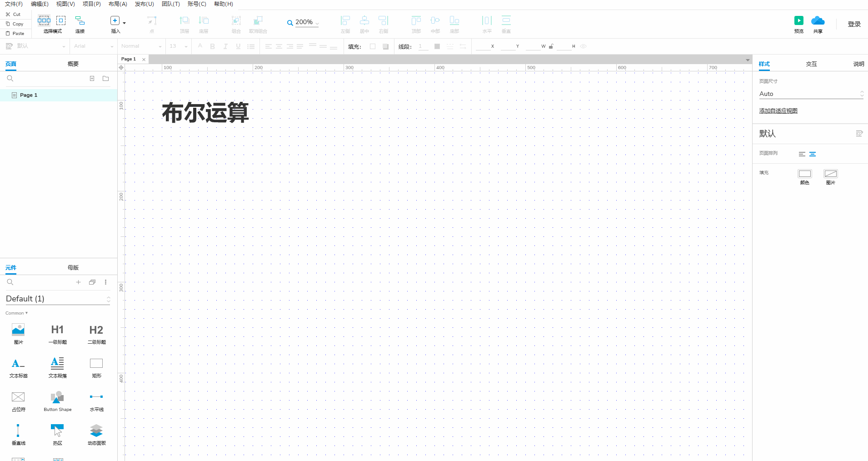Viewport: 868px width, 461px height.
Task: Pick the text color A icon
Action: coord(200,46)
